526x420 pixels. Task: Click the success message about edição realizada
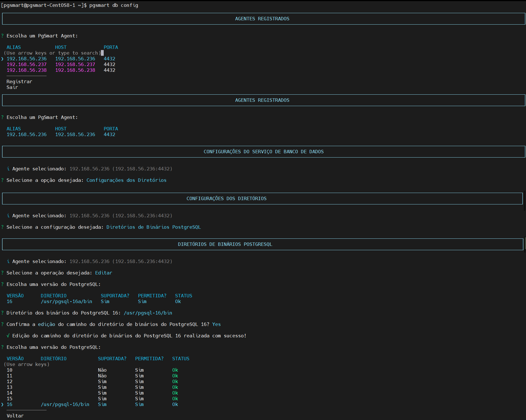click(x=129, y=336)
